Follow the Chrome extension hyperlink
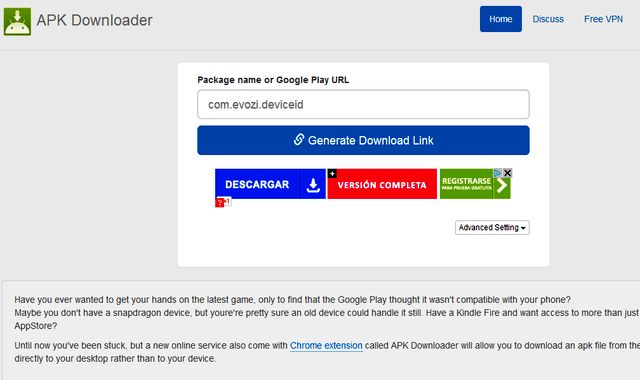Screen dimensions: 640x380 (x=326, y=345)
